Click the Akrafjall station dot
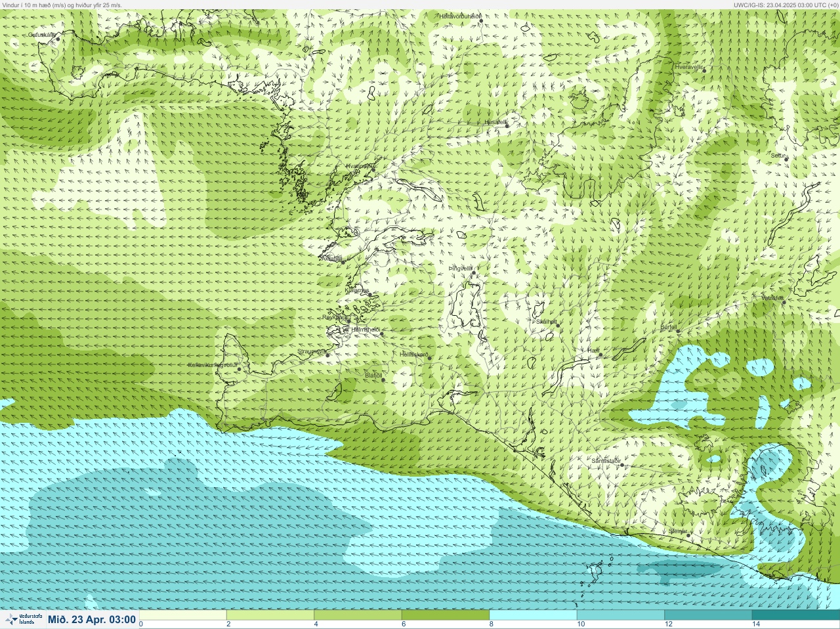The image size is (840, 629). (x=343, y=261)
